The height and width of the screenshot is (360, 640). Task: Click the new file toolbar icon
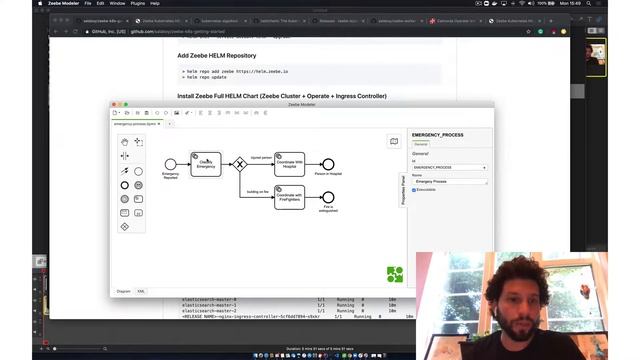coord(115,113)
